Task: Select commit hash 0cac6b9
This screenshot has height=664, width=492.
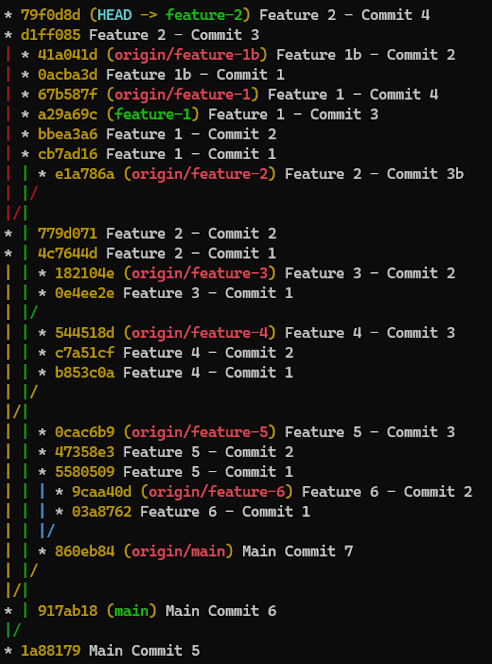Action: click(85, 432)
